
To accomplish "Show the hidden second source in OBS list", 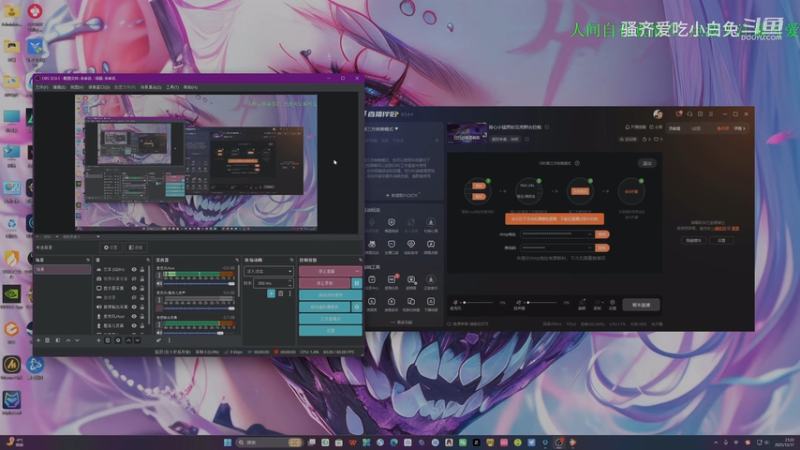I will tap(134, 279).
